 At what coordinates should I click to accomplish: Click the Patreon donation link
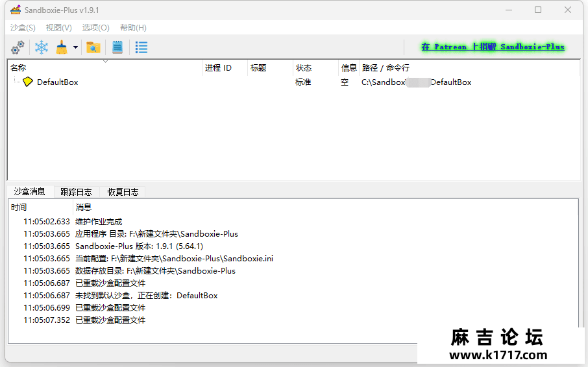click(493, 47)
